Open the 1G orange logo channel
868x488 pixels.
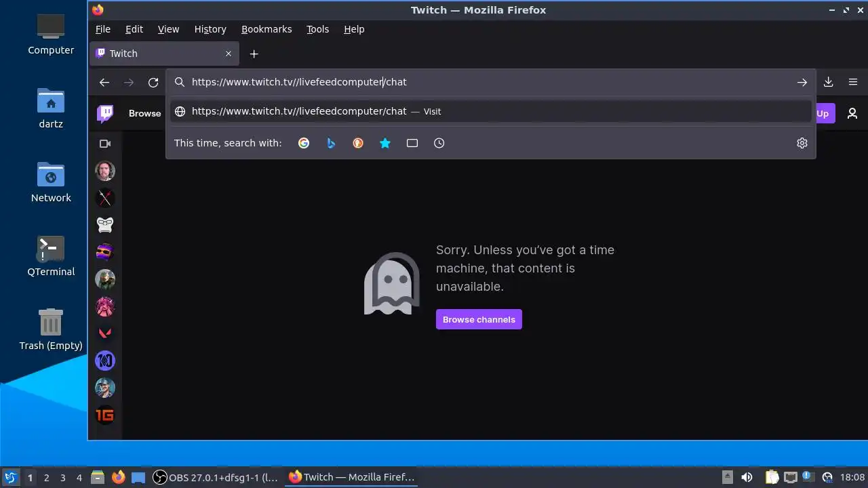coord(105,415)
